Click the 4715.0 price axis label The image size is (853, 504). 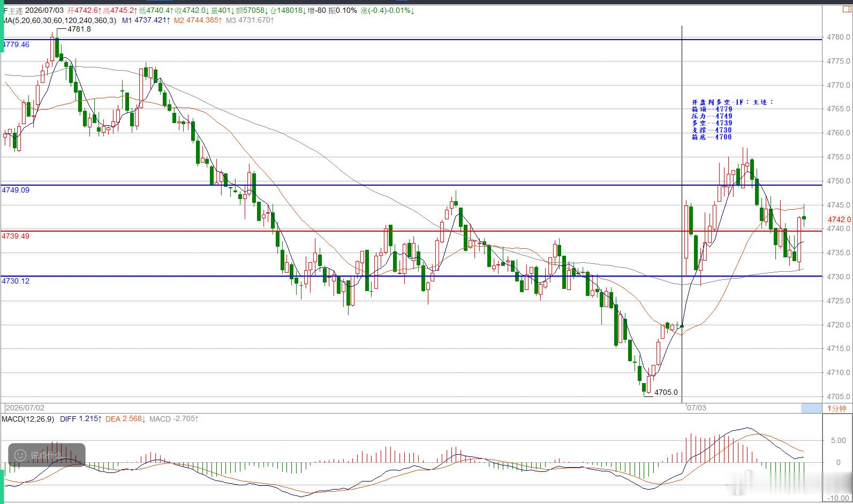[839, 349]
